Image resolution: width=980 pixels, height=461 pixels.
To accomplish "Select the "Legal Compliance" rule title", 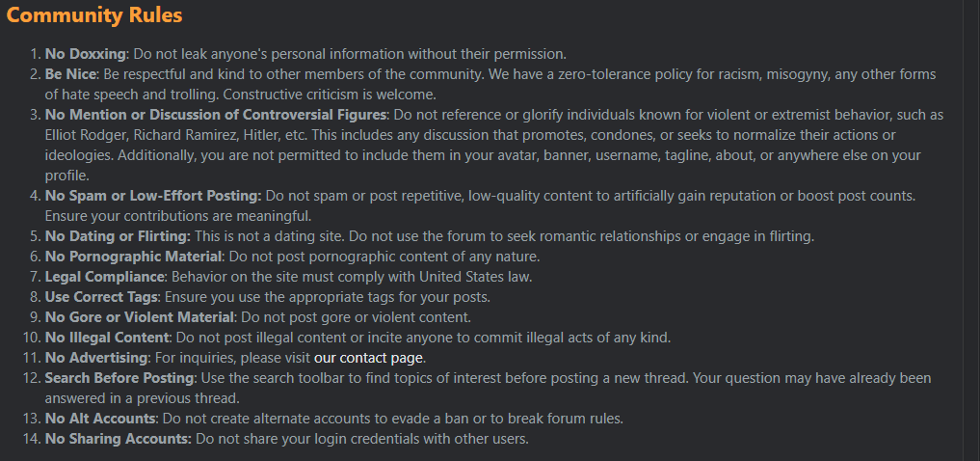I will pos(104,277).
